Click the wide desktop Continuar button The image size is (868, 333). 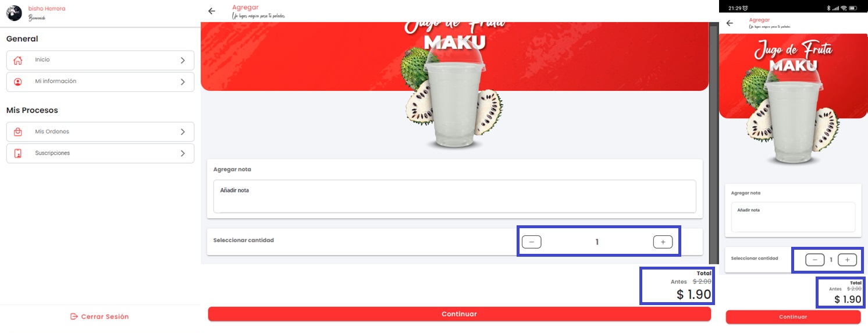[x=460, y=314]
